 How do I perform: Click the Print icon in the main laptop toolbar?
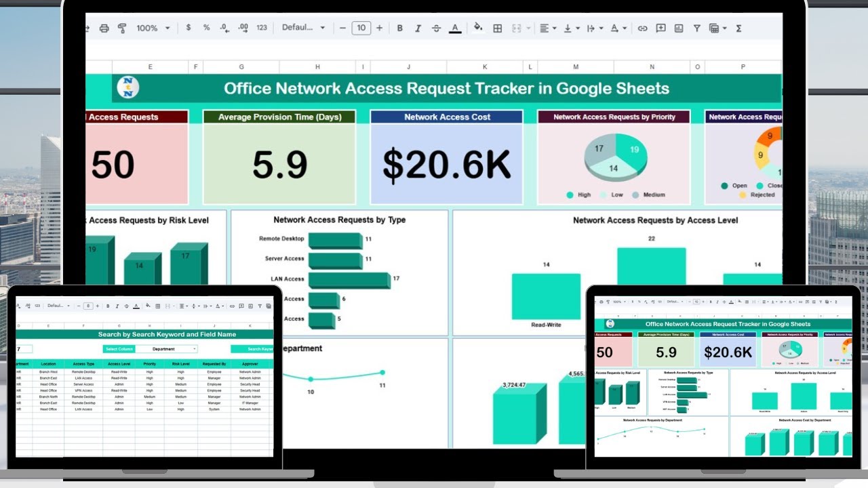click(x=104, y=28)
